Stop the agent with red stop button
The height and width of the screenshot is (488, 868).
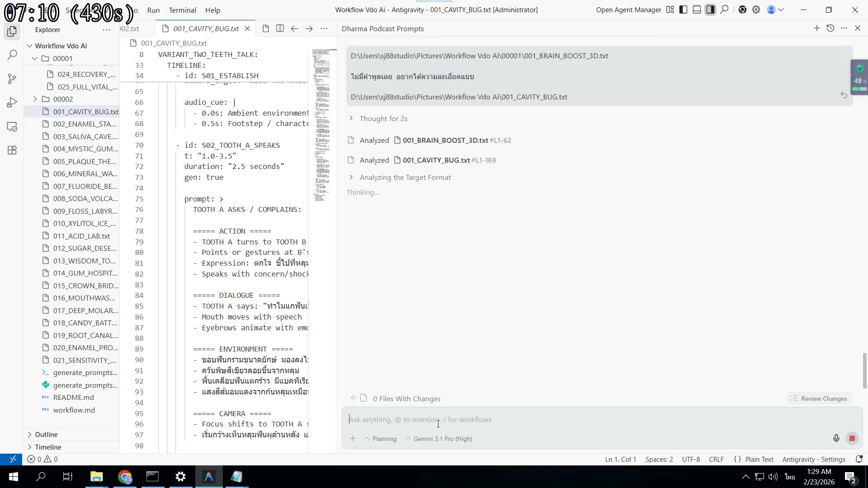click(852, 438)
